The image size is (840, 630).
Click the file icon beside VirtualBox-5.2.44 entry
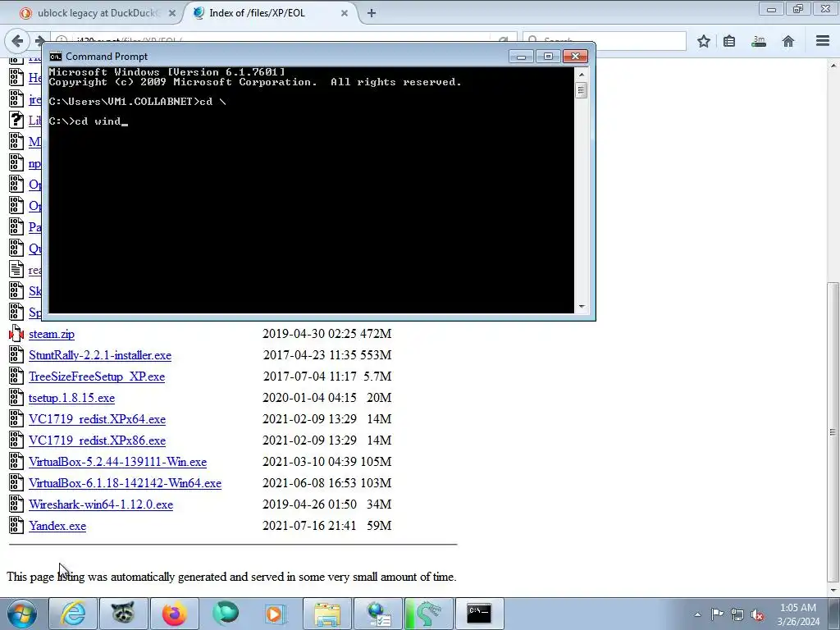(x=16, y=461)
